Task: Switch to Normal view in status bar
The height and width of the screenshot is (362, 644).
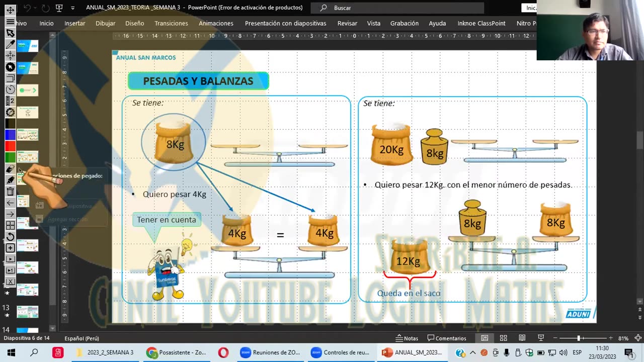Action: [485, 338]
